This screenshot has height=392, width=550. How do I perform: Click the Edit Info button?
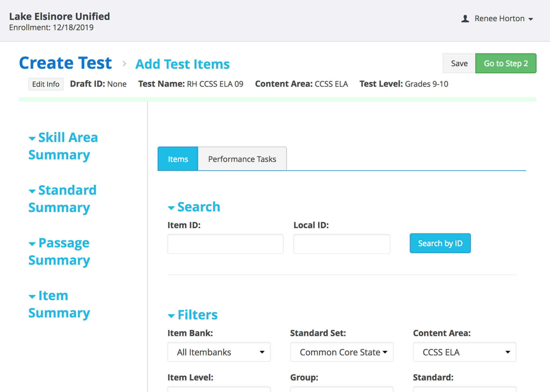tap(46, 84)
